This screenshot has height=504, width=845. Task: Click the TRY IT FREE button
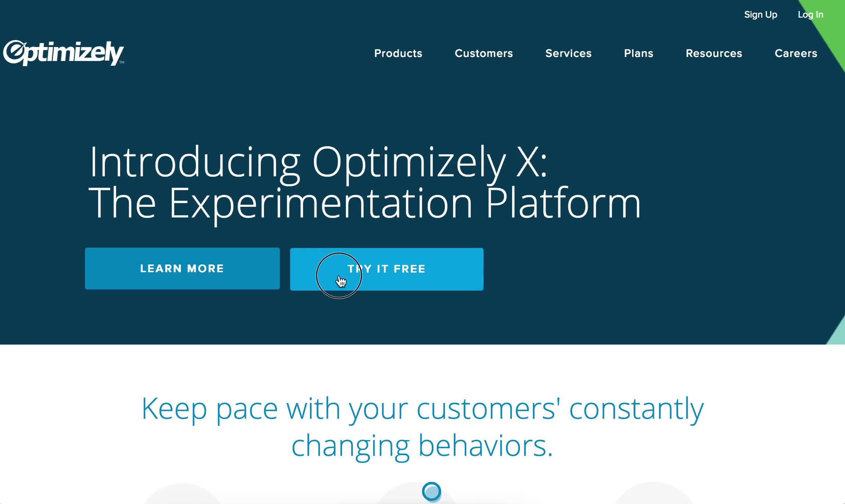[x=386, y=268]
